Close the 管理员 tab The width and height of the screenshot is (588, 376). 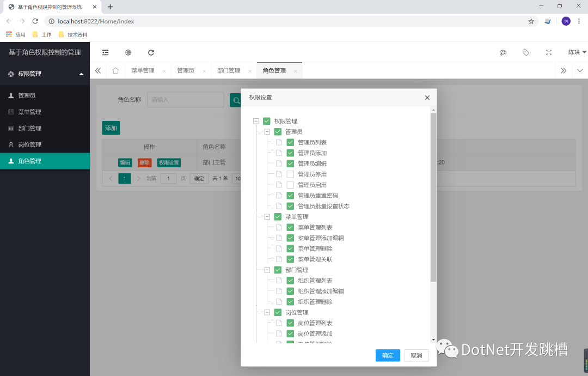204,71
